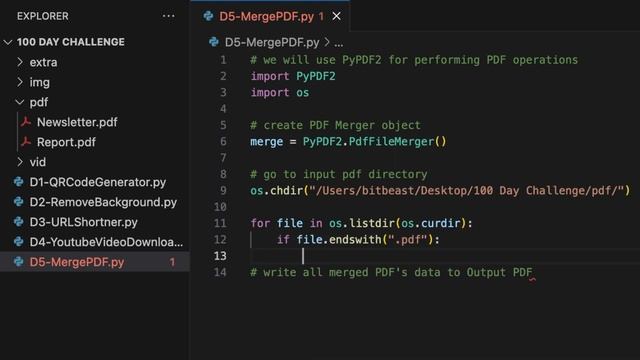640x360 pixels.
Task: Click "merge" variable on line 6
Action: coord(267,142)
